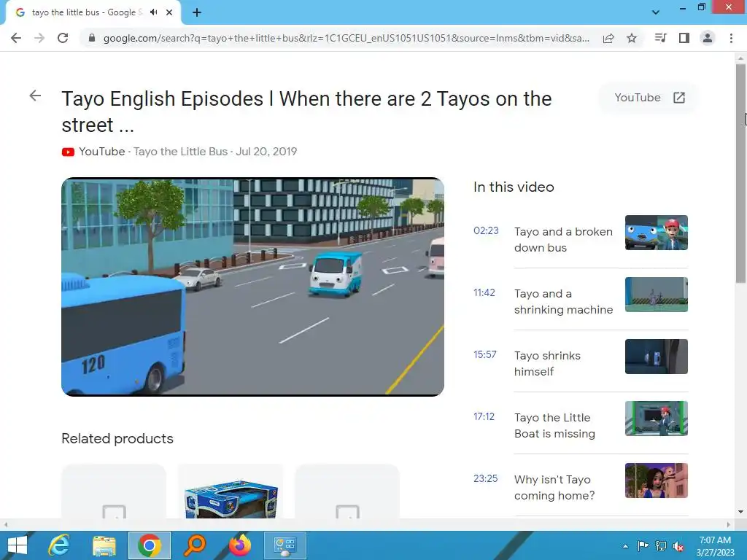Click the horizontal scrollbar left arrow
The image size is (747, 560).
[6, 524]
